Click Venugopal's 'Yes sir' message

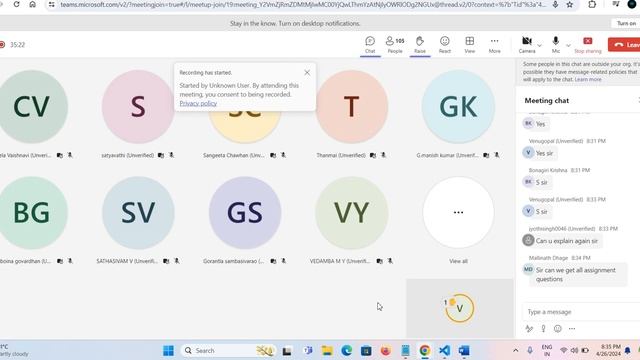(544, 153)
